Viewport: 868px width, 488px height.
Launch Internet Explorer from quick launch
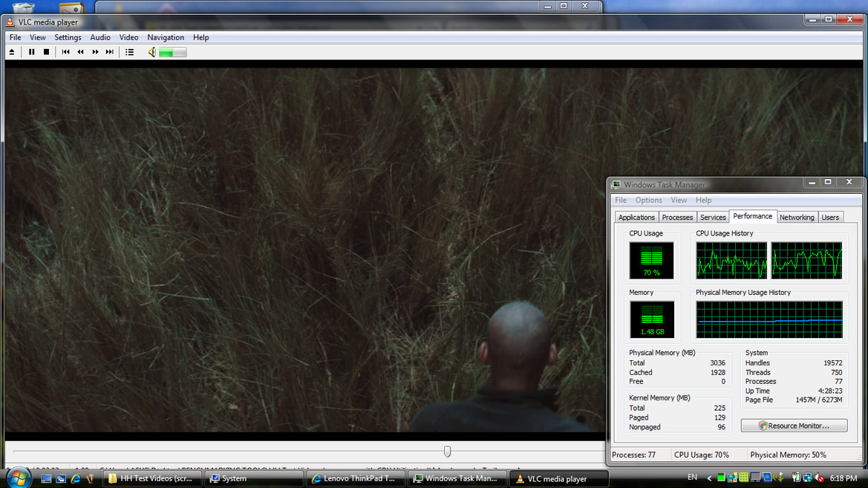pyautogui.click(x=76, y=478)
